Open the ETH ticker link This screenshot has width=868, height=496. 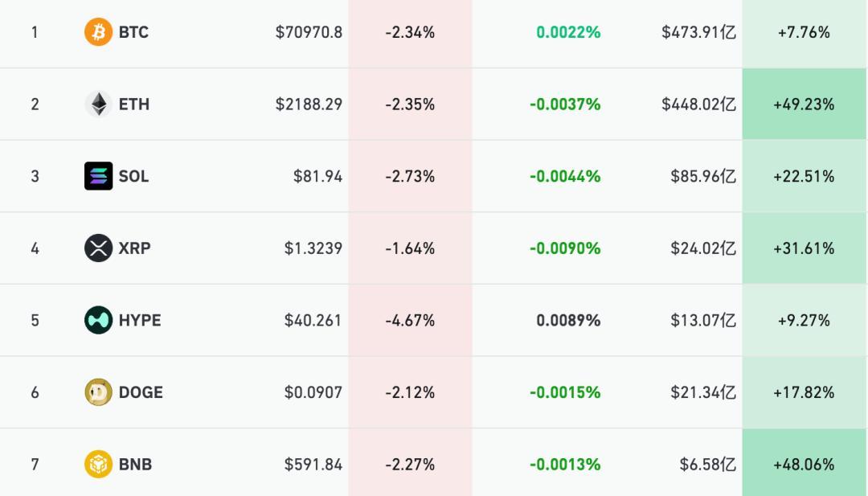pyautogui.click(x=133, y=104)
